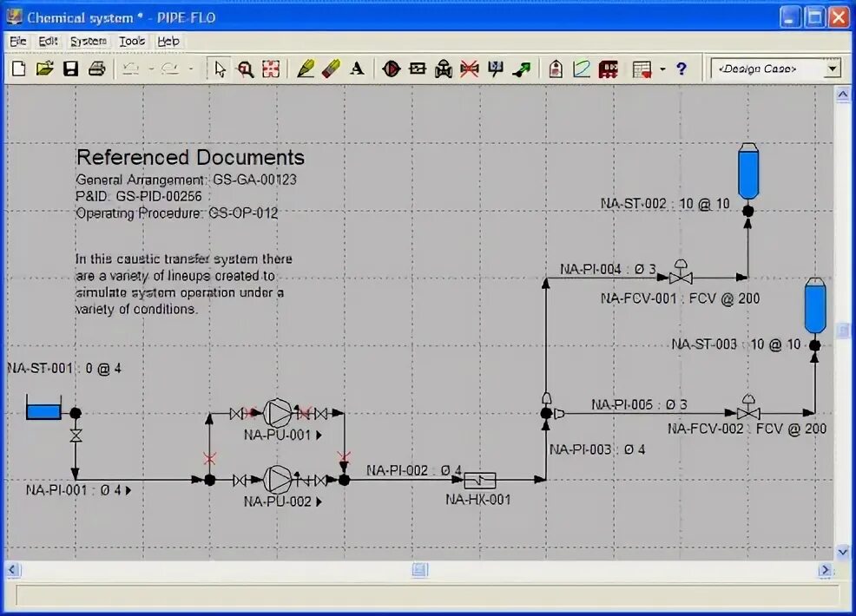Select the tank tool in toolbar
The image size is (856, 616).
point(496,69)
